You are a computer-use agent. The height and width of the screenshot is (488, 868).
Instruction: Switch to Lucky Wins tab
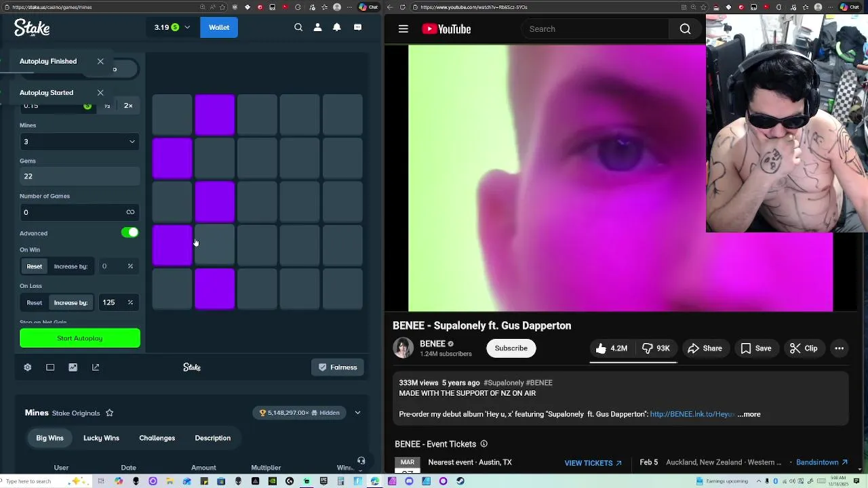point(101,438)
